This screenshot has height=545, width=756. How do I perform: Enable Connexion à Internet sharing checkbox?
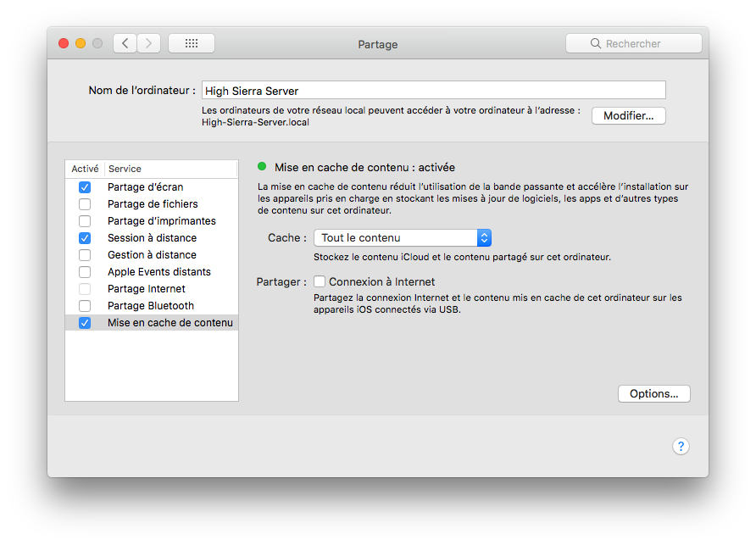(320, 281)
